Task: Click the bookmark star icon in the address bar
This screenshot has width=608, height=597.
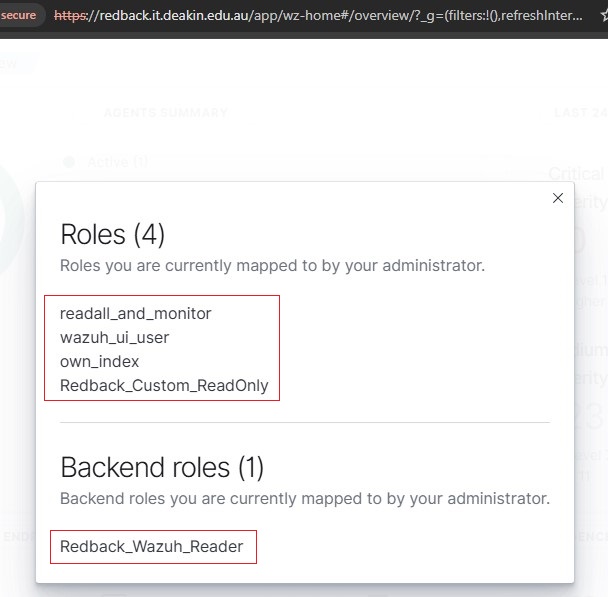Action: (604, 16)
